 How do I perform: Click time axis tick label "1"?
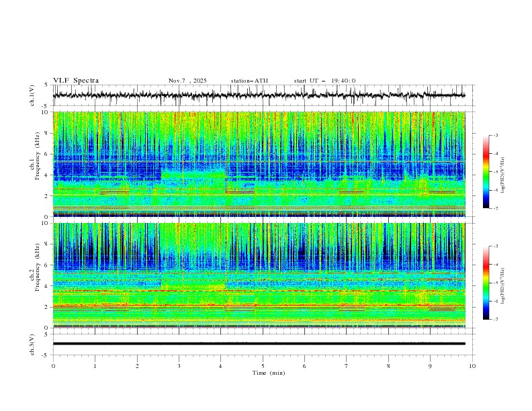tap(95, 366)
